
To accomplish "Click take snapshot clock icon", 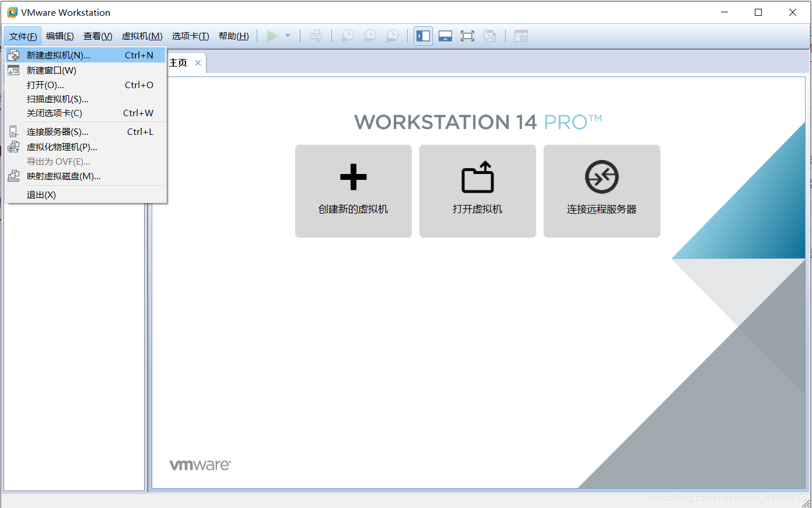I will coord(347,36).
